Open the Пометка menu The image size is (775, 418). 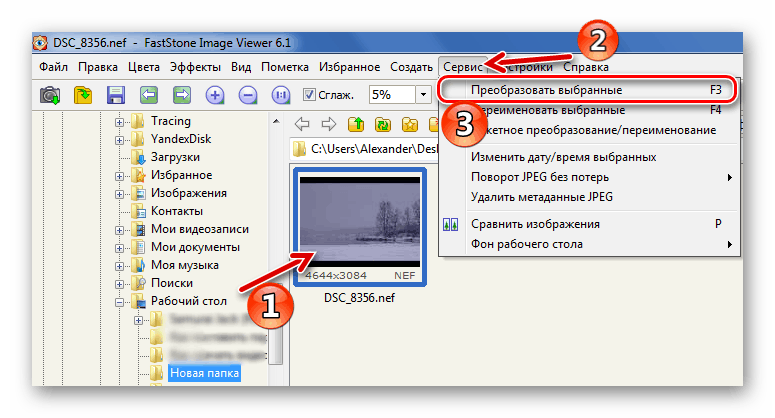pyautogui.click(x=285, y=67)
